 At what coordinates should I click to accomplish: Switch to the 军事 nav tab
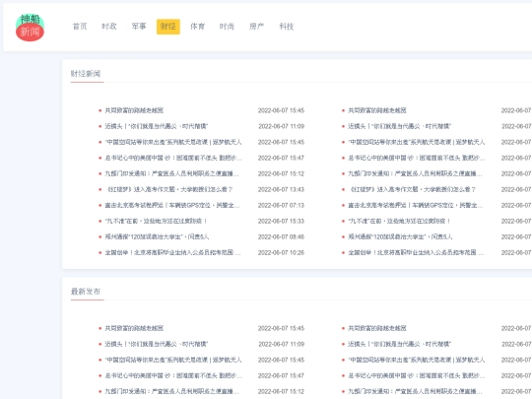click(139, 27)
